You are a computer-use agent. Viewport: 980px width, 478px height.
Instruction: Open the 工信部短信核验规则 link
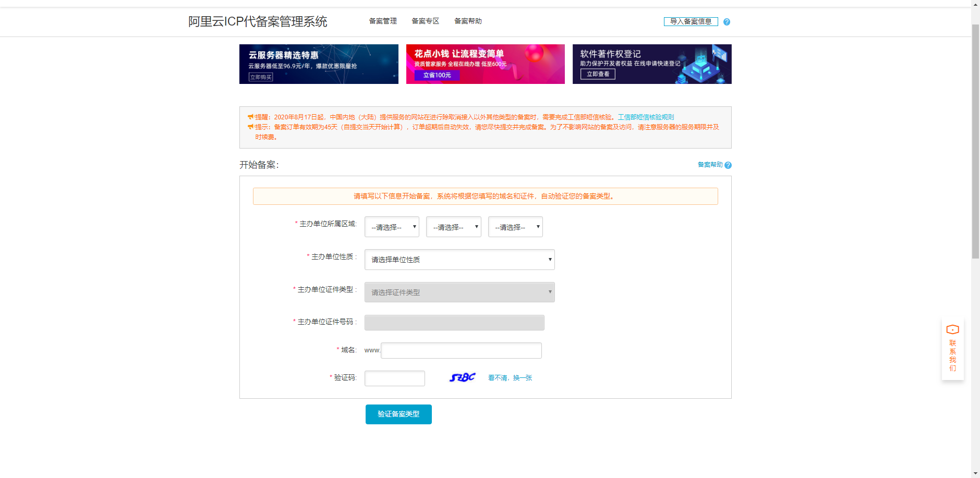pos(646,117)
